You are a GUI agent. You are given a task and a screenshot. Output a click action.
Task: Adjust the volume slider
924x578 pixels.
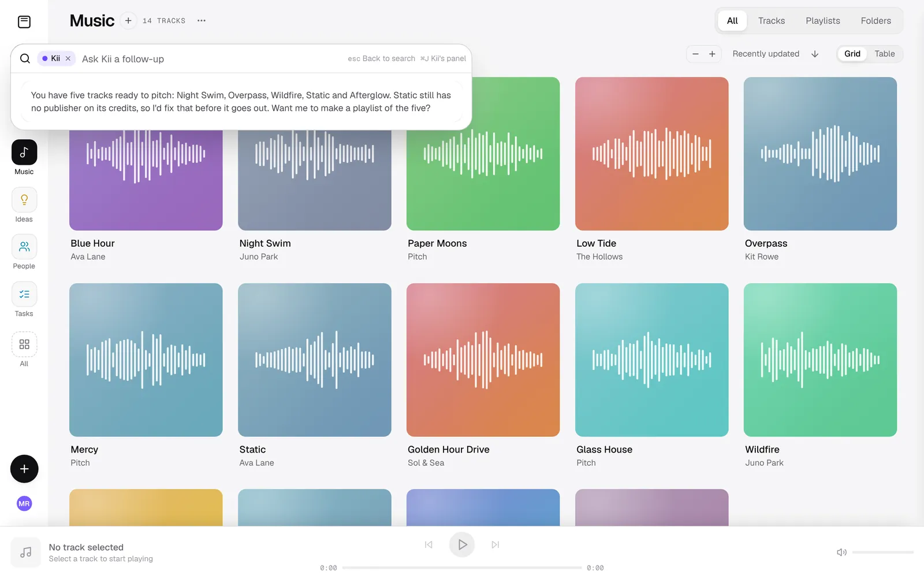click(882, 553)
